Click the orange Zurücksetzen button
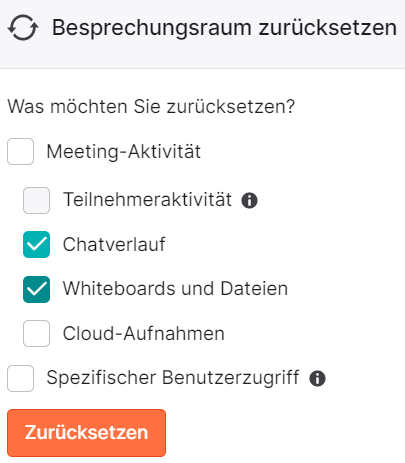 (86, 433)
